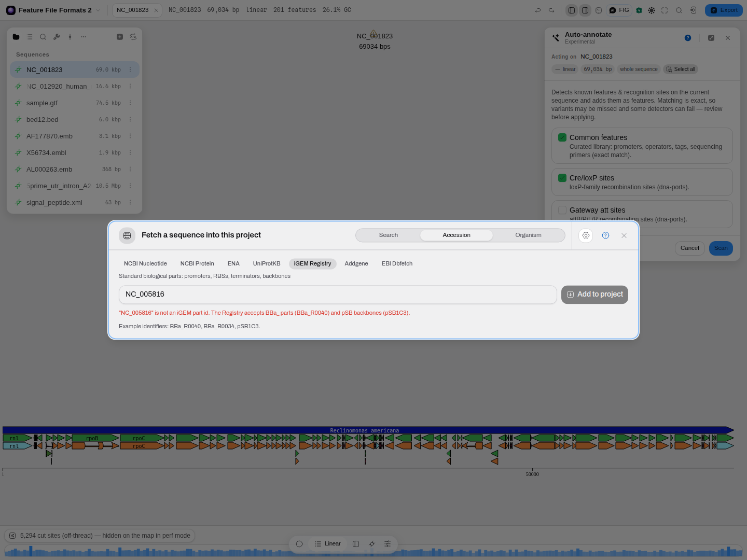
Task: Select AL000263.emb in the sequences list
Action: [x=75, y=169]
